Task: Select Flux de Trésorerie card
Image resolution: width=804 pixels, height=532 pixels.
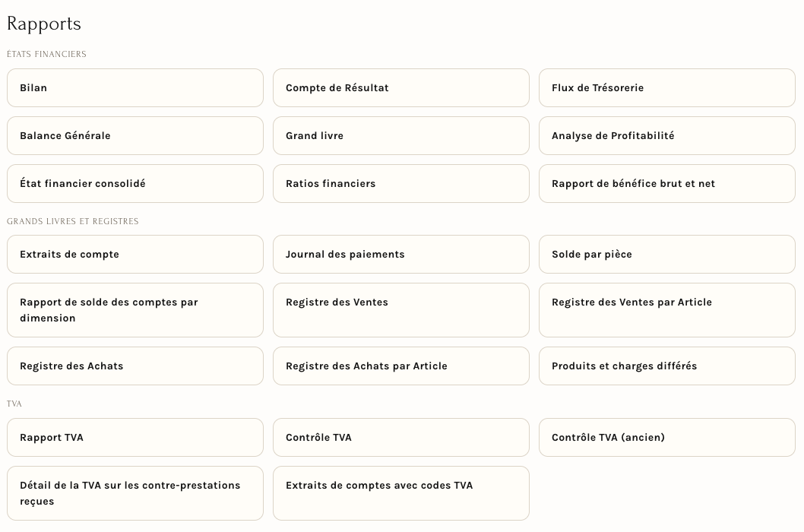Action: click(x=667, y=87)
